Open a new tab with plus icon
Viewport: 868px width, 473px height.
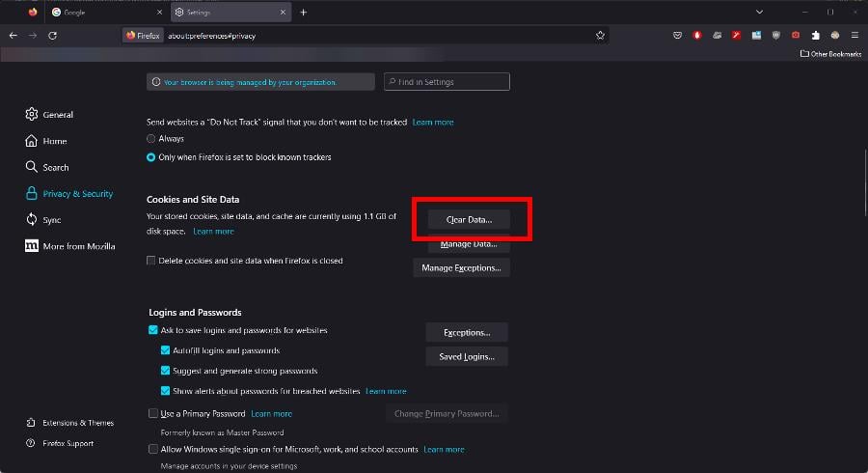[x=303, y=13]
